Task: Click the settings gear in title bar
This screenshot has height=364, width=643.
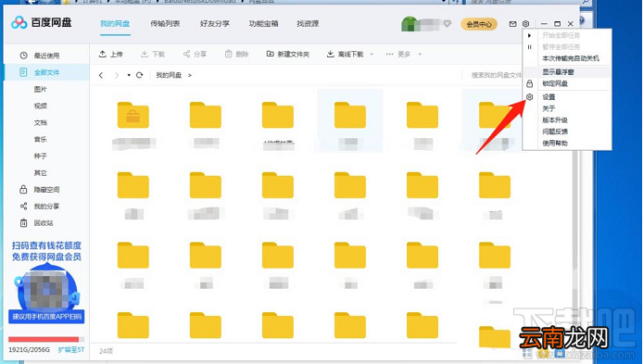Action: click(525, 24)
